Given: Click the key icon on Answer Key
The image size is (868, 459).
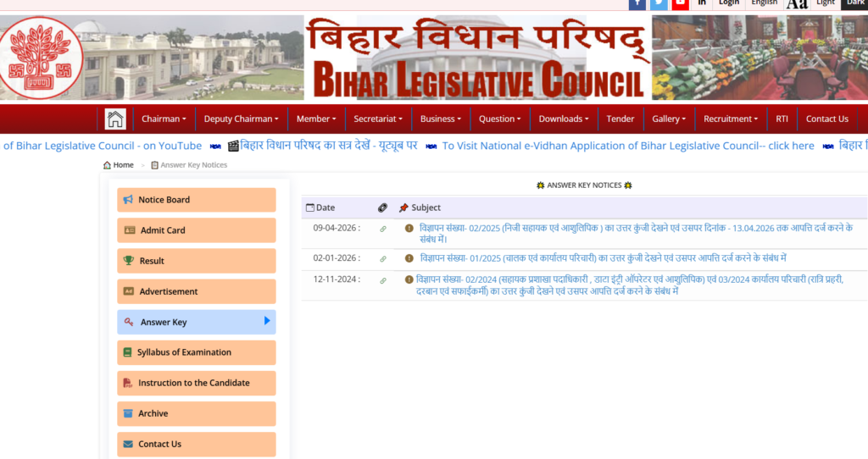Looking at the screenshot, I should pos(129,322).
